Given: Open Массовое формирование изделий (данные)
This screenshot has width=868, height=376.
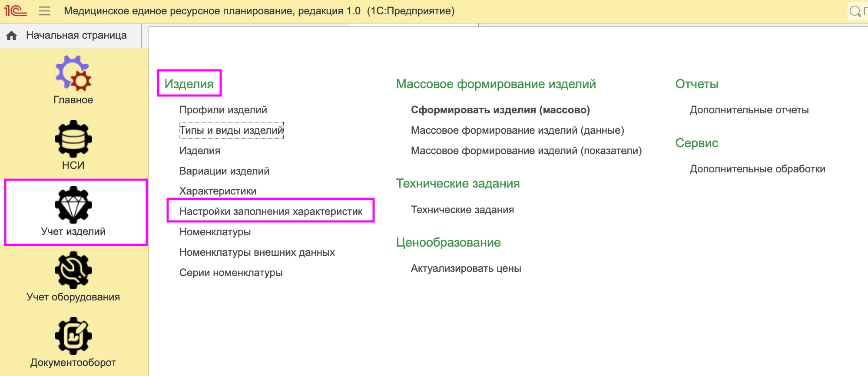Looking at the screenshot, I should (x=517, y=130).
